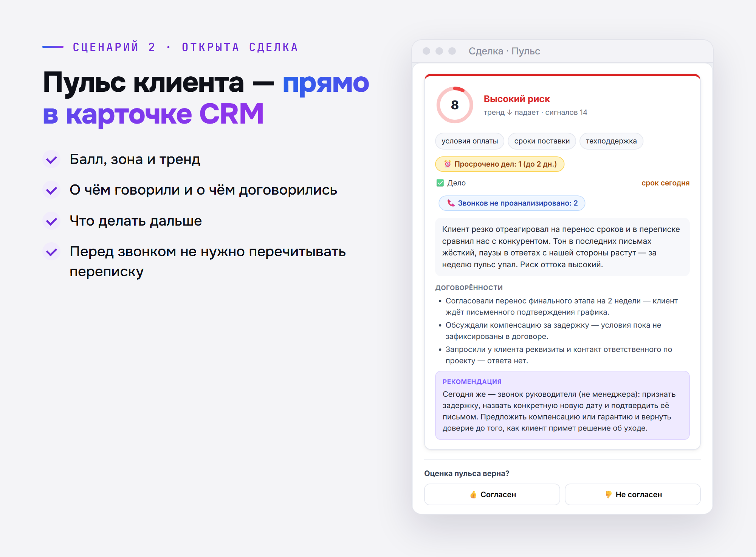Image resolution: width=756 pixels, height=557 pixels.
Task: Click the third gray window control dot
Action: click(x=452, y=51)
